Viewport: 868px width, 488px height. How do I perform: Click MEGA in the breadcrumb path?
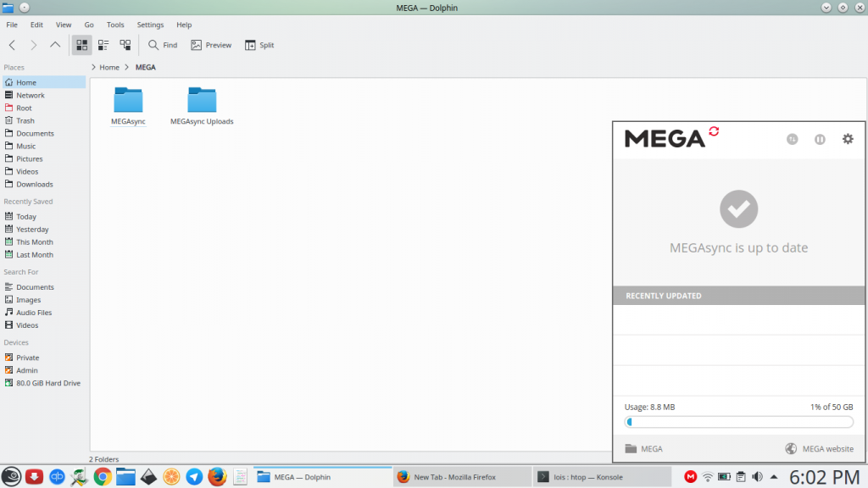[x=146, y=67]
